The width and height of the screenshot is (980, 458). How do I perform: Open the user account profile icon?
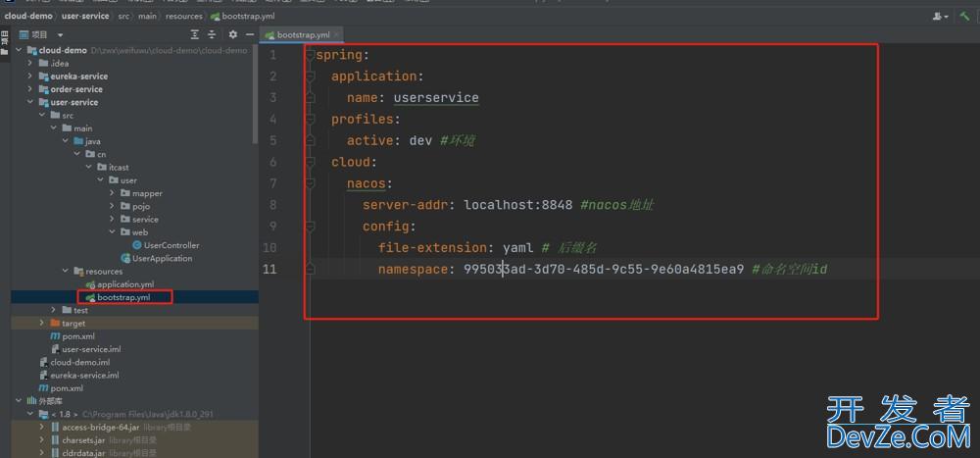(x=938, y=17)
